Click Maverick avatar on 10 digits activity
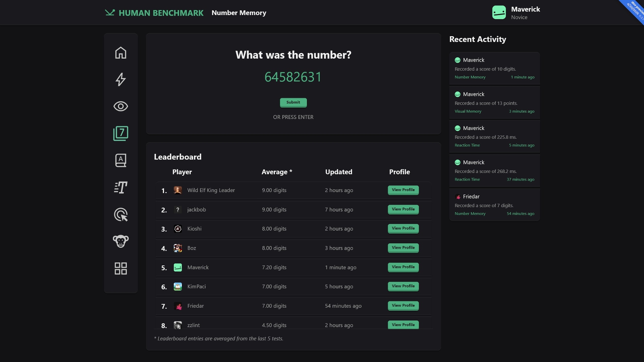This screenshot has width=644, height=362. pyautogui.click(x=458, y=60)
